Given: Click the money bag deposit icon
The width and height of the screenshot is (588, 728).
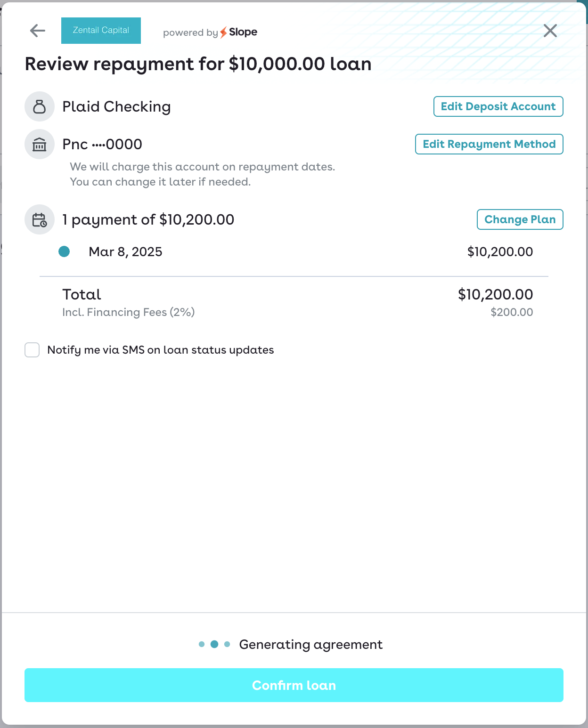Looking at the screenshot, I should click(x=40, y=106).
